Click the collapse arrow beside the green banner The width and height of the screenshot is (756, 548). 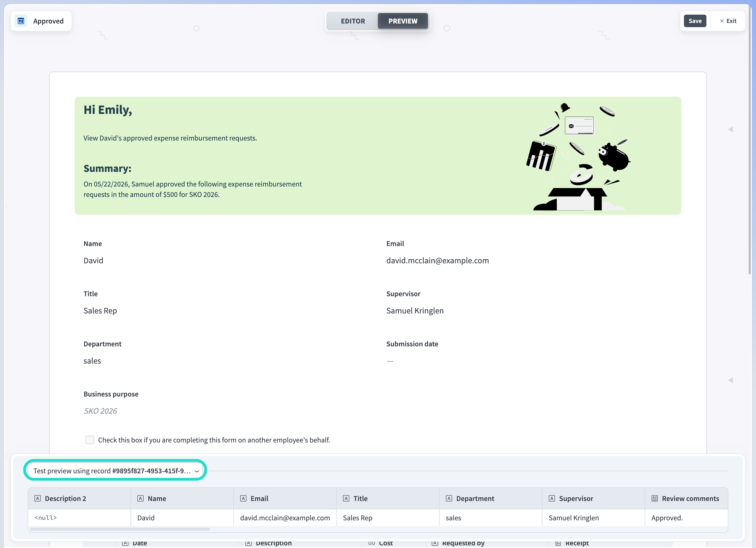point(730,129)
